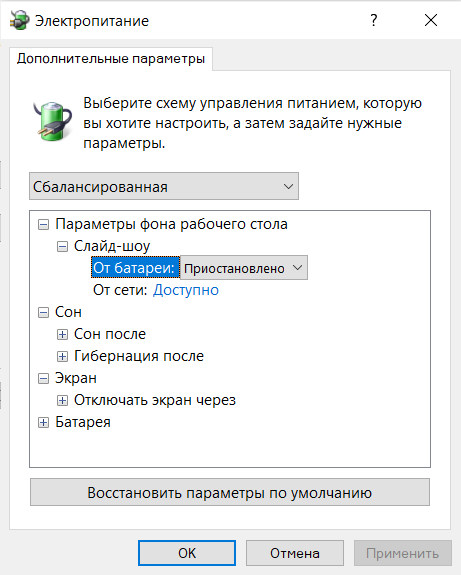Click the green battery icon beside description
The width and height of the screenshot is (461, 575).
coord(53,121)
